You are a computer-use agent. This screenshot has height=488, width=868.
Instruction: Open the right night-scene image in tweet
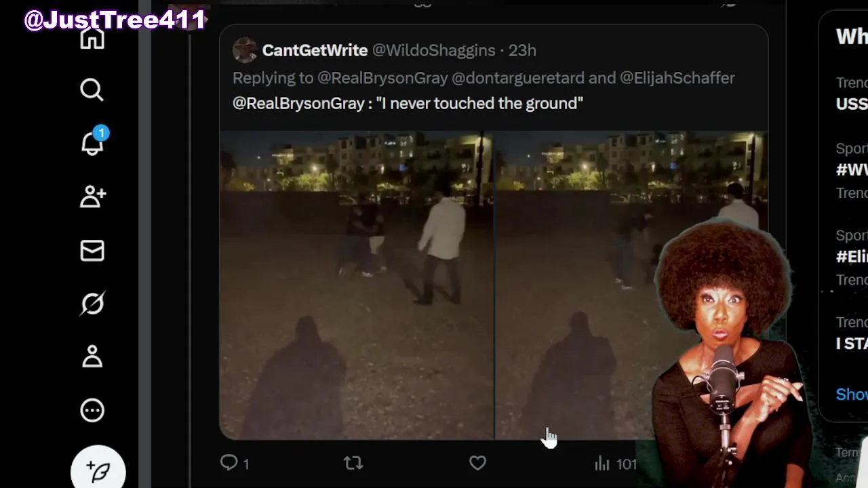click(631, 285)
